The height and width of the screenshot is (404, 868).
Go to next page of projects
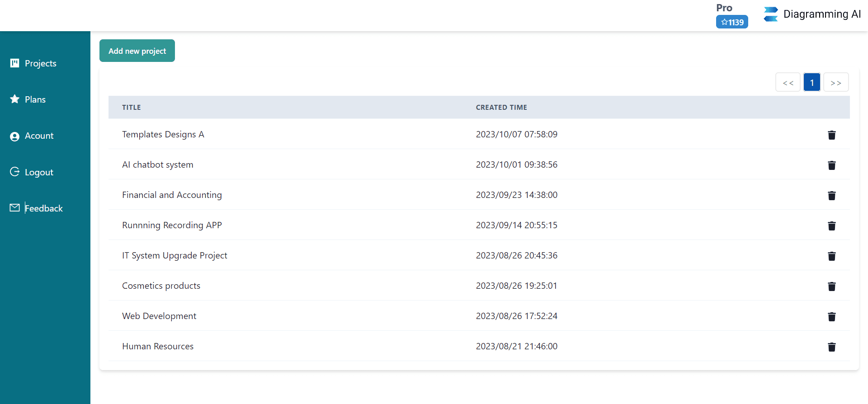(x=836, y=83)
